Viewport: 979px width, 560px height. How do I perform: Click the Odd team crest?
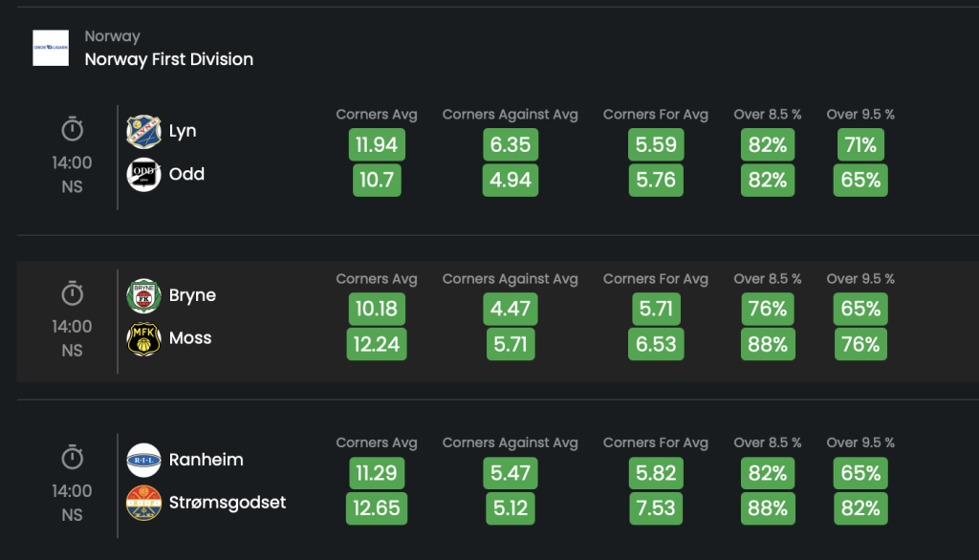click(x=143, y=174)
